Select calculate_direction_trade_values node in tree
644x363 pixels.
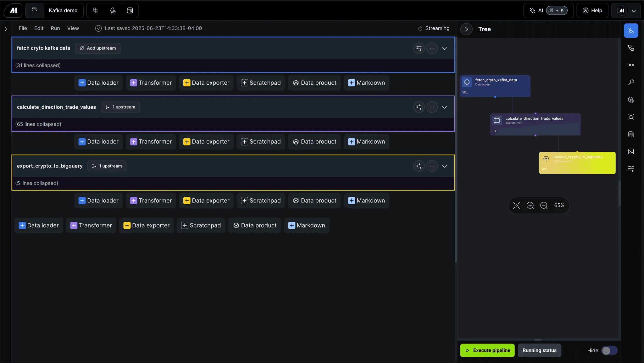(x=535, y=124)
